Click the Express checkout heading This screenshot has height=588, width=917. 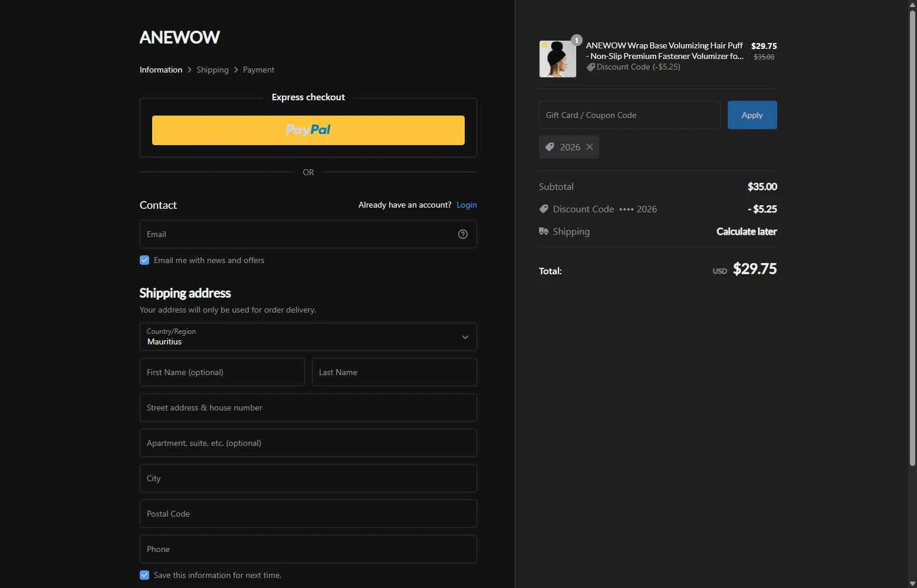308,97
